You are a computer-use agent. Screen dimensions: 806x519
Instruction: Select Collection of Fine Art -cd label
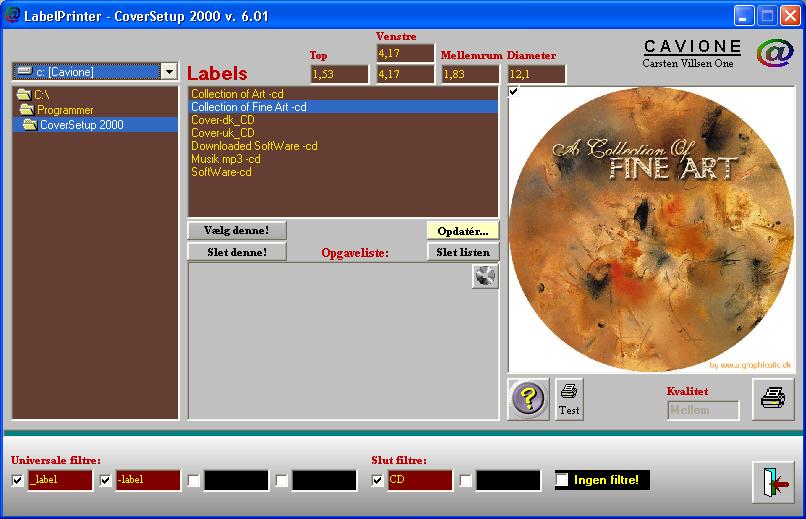[343, 107]
